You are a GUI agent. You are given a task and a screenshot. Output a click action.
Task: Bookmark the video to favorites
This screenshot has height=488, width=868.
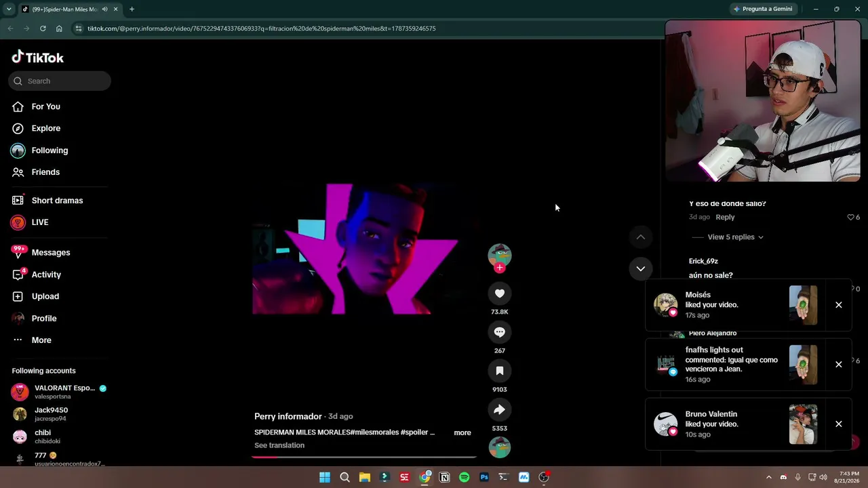coord(500,371)
